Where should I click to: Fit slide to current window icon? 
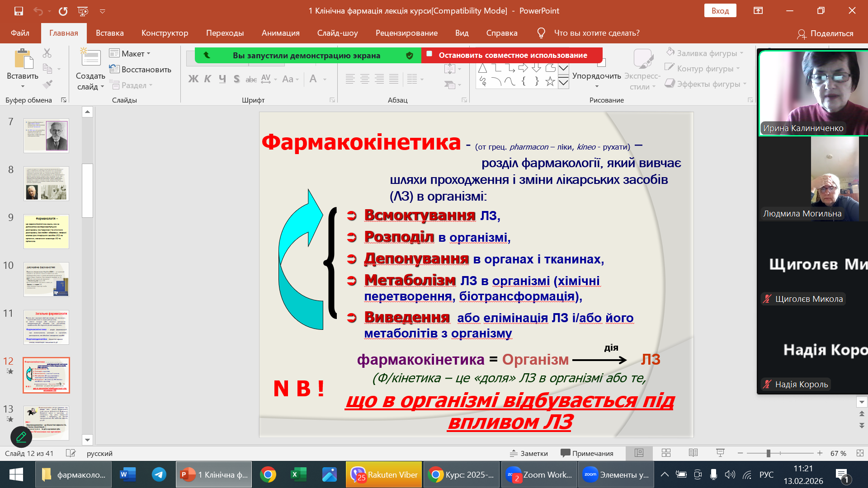(x=860, y=453)
